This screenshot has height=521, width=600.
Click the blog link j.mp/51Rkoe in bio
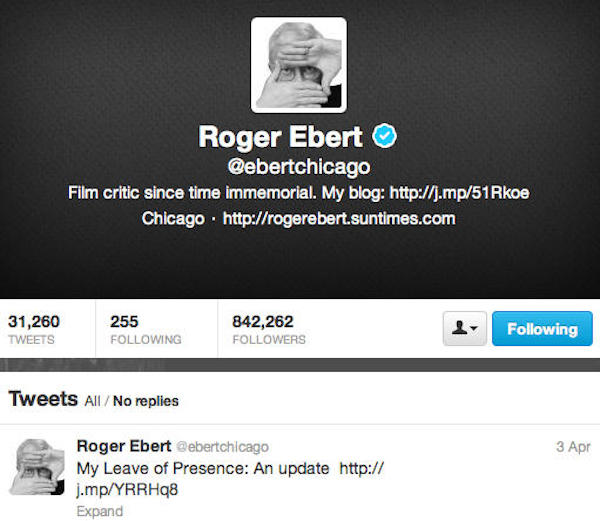pos(459,192)
